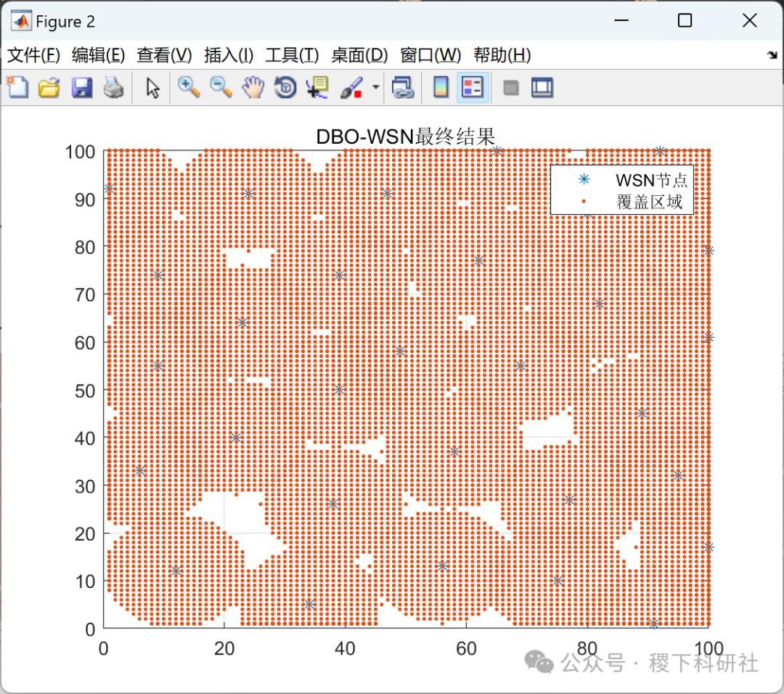Select the Pan hand tool

pyautogui.click(x=253, y=88)
